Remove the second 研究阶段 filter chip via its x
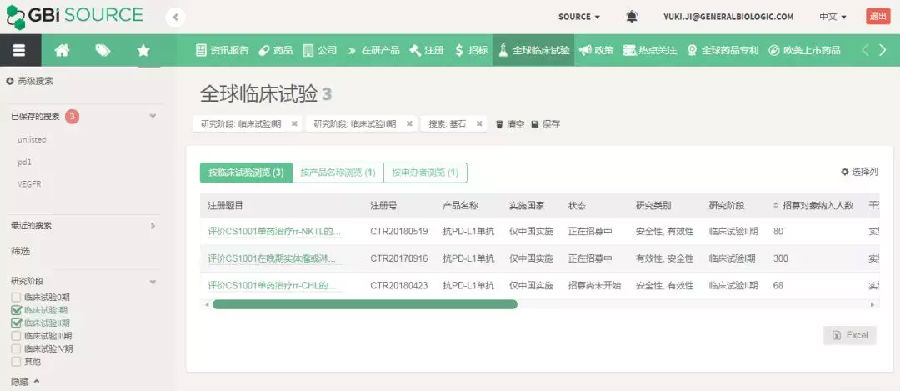Screen dimensions: 900x391 (409, 124)
